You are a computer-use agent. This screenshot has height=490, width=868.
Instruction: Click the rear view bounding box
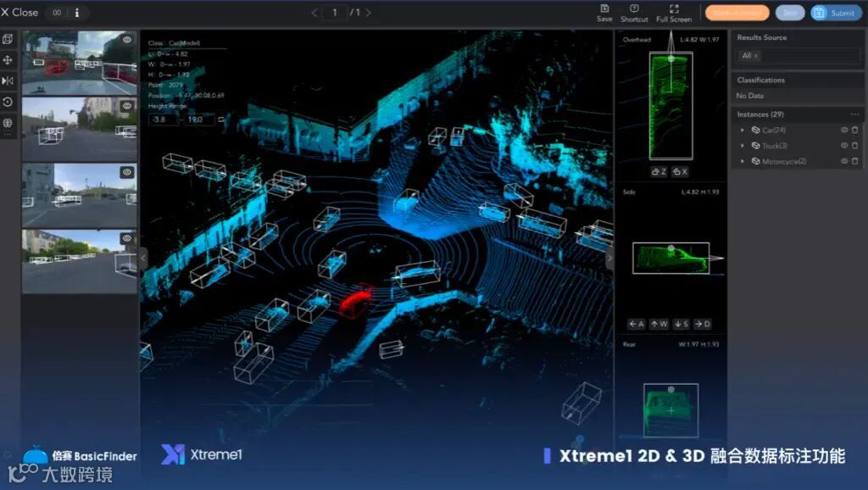[671, 410]
